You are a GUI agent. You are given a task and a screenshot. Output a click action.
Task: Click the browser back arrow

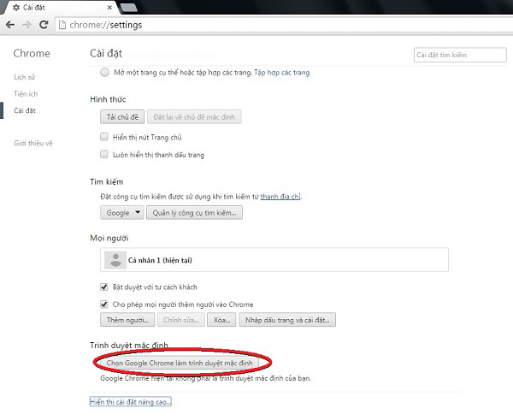point(10,26)
